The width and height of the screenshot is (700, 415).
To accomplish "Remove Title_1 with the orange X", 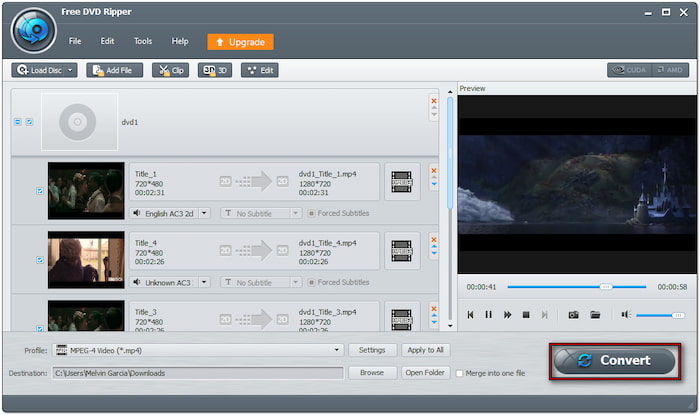I will click(433, 170).
